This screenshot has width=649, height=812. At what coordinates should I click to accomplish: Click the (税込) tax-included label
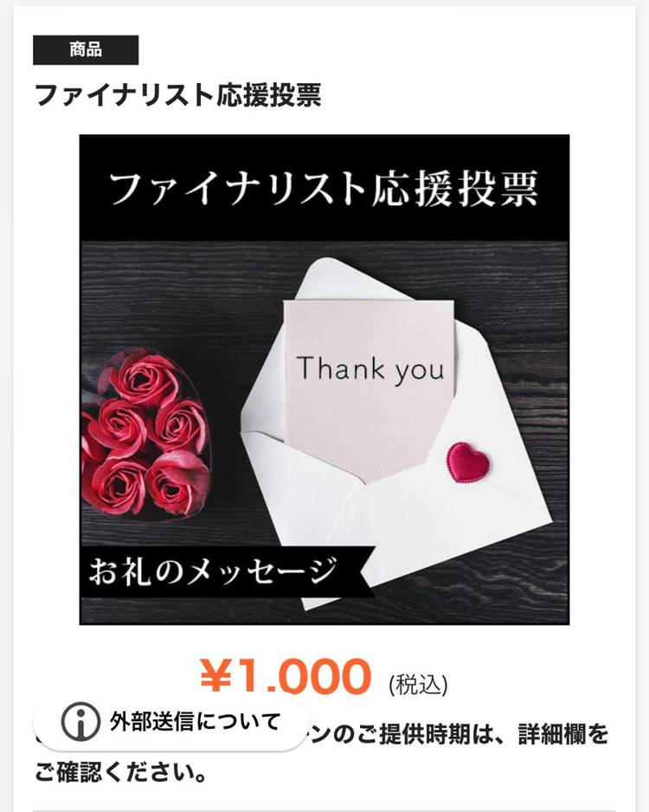(418, 685)
